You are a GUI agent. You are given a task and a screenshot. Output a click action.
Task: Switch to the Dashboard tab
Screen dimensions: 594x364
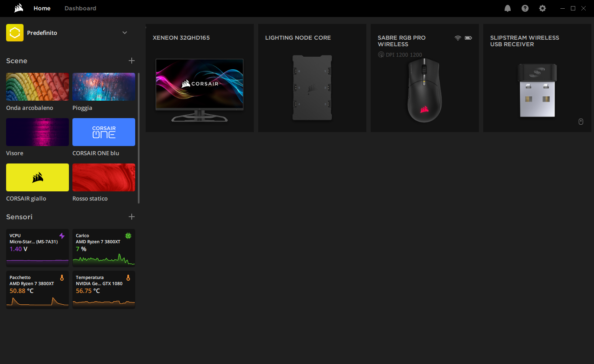[80, 8]
